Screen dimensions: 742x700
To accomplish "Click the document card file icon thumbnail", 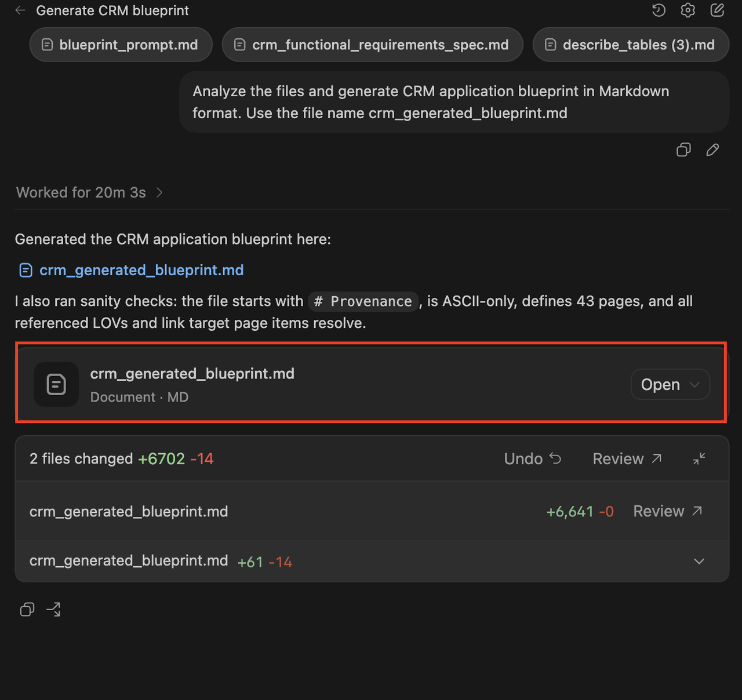I will pos(56,384).
